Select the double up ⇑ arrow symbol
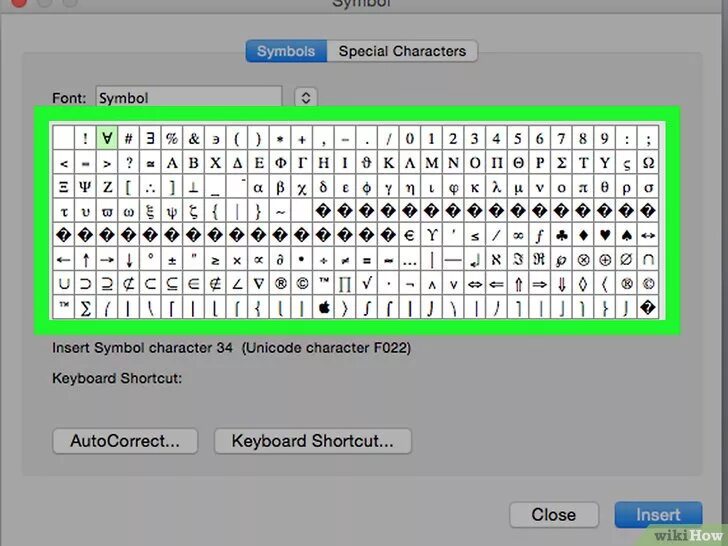This screenshot has width=728, height=546. point(518,283)
